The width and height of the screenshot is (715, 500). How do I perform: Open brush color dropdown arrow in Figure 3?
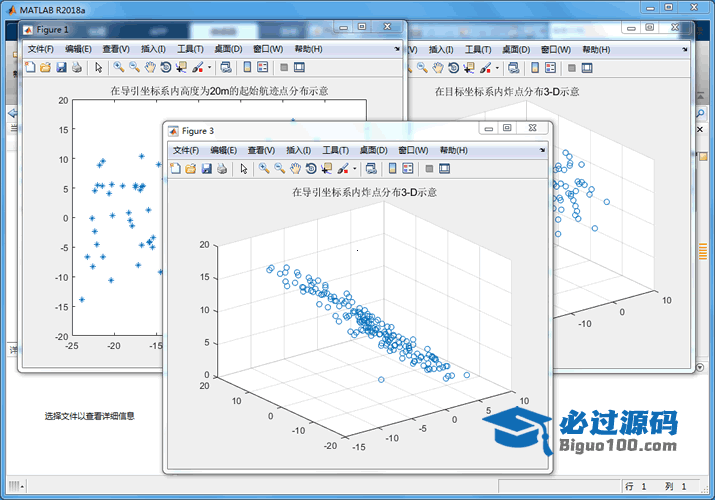click(x=354, y=169)
